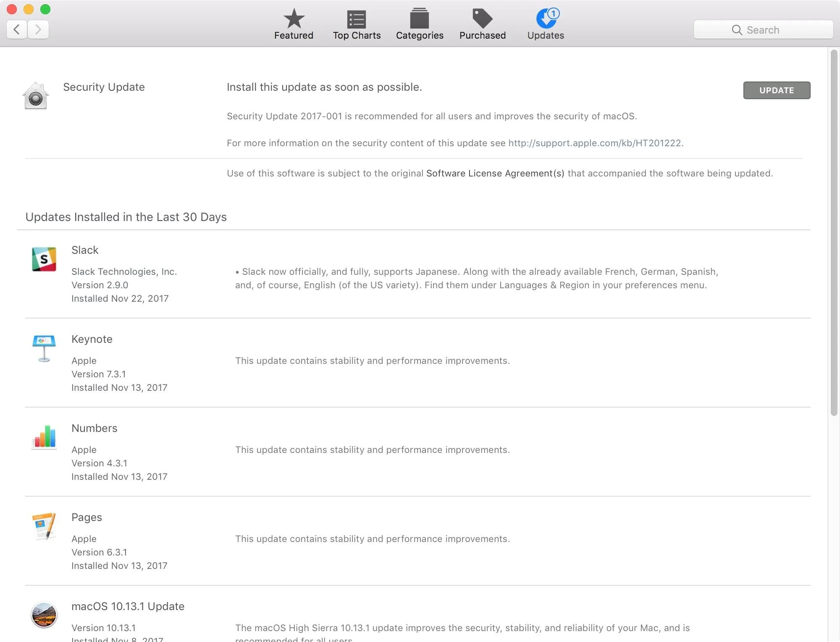The height and width of the screenshot is (642, 840).
Task: Click the macOS 10.13.1 Update title
Action: click(x=128, y=606)
